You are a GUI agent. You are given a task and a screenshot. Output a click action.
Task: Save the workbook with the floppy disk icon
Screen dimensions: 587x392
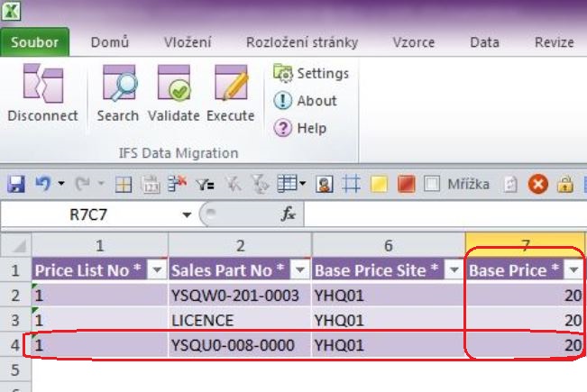pyautogui.click(x=15, y=184)
